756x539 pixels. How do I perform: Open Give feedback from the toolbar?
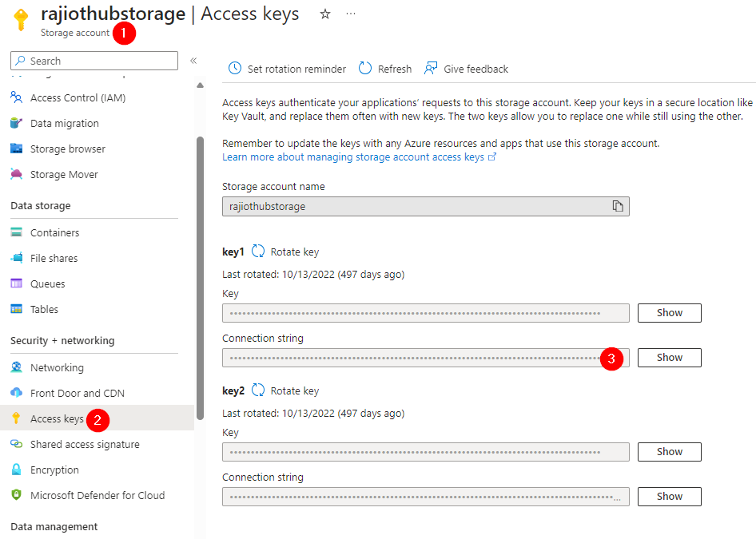point(467,69)
